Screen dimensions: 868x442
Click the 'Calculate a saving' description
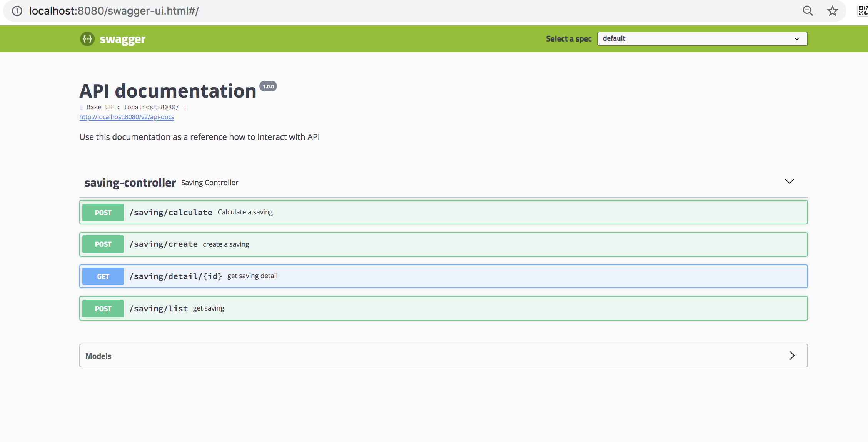click(245, 212)
